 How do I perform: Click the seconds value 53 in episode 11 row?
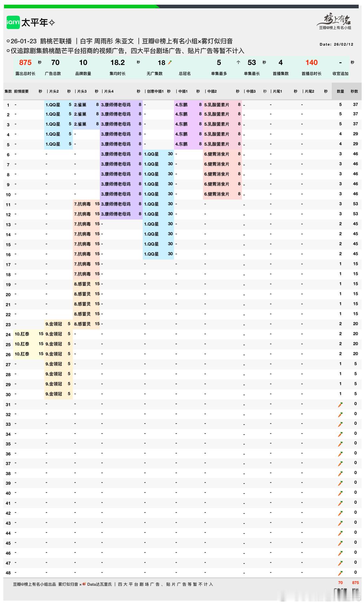355,204
